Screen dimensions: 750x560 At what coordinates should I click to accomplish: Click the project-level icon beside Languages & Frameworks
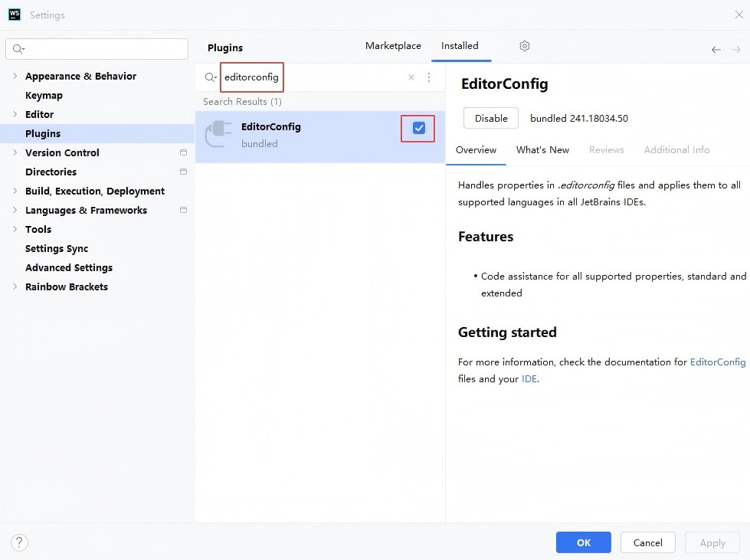183,210
